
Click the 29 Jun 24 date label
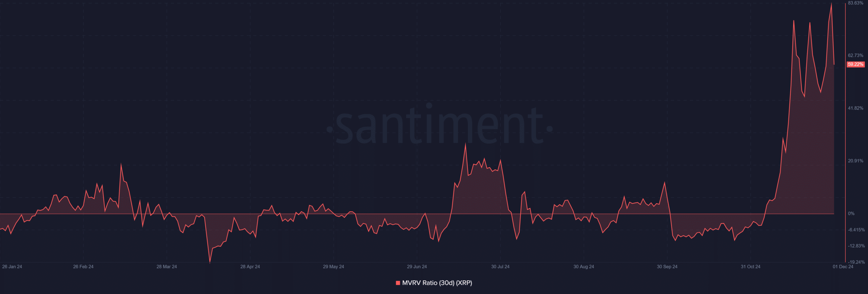[x=417, y=267]
